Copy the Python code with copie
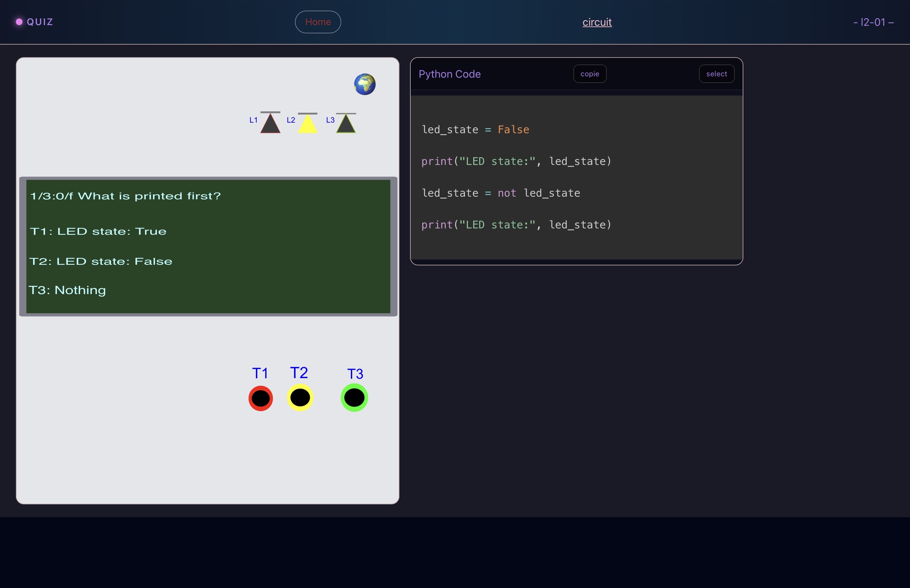 pyautogui.click(x=589, y=74)
